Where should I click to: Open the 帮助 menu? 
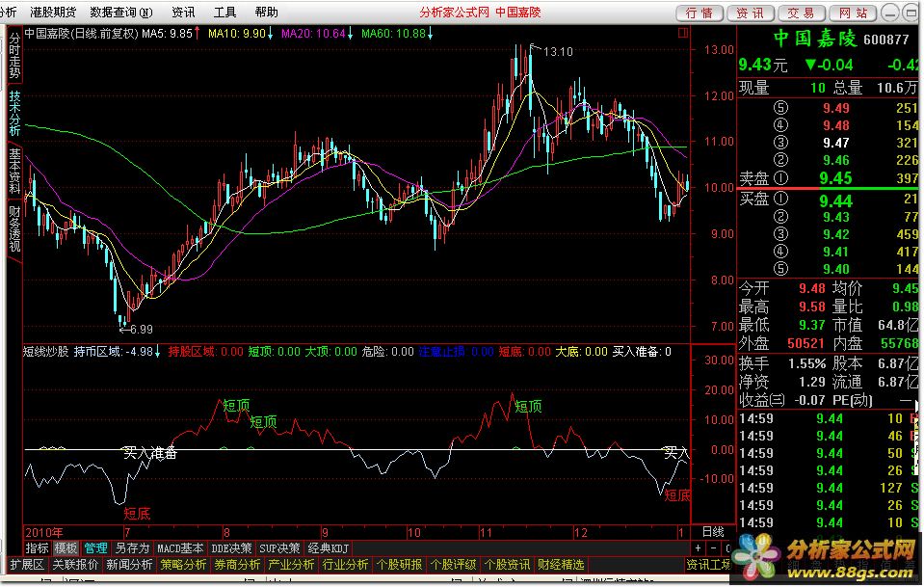click(x=266, y=12)
